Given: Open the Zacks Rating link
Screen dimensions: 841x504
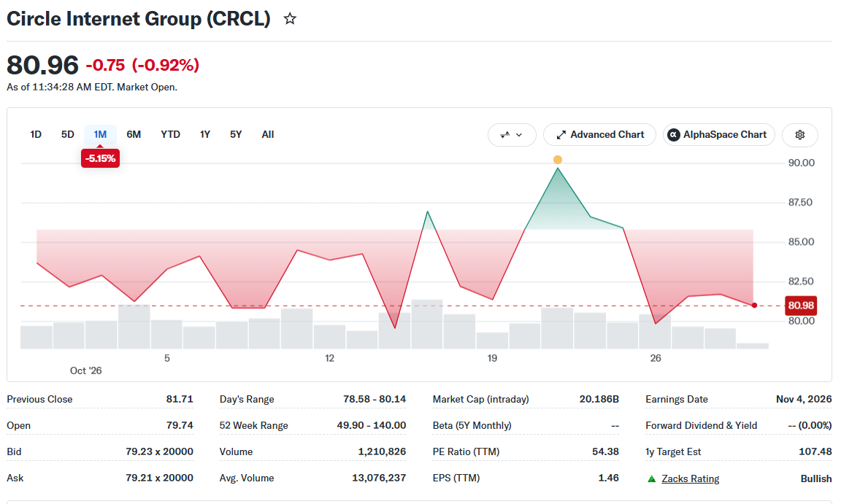Looking at the screenshot, I should pos(691,478).
